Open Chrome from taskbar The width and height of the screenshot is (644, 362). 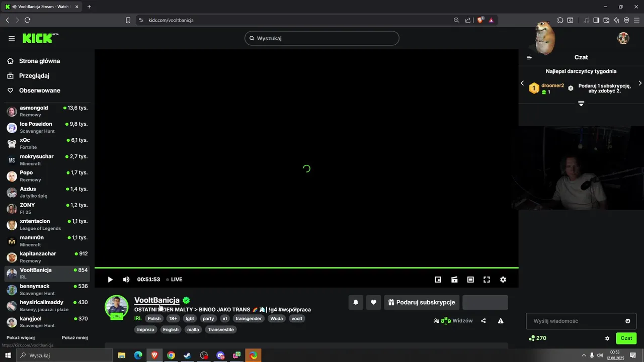coord(171,355)
